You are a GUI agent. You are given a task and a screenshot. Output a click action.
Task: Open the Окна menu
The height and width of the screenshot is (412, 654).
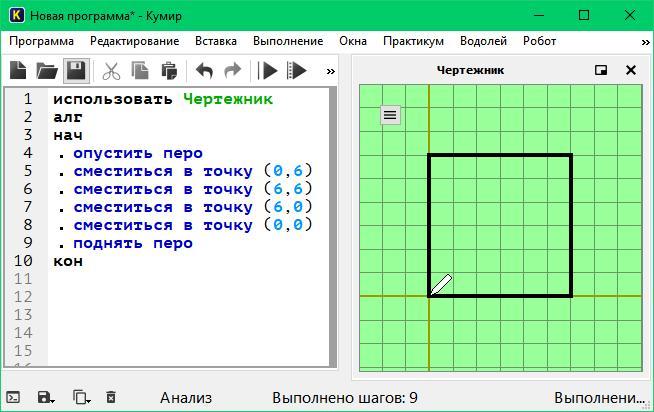353,41
